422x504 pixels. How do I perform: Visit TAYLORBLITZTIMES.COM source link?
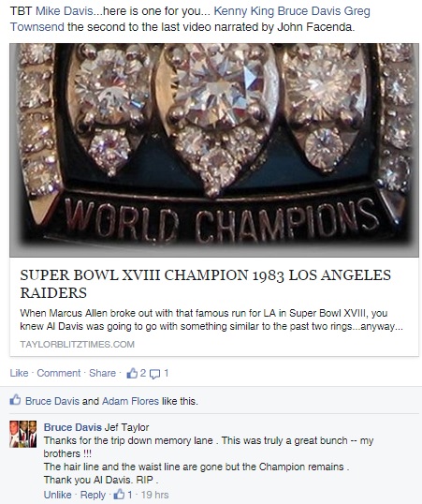77,344
